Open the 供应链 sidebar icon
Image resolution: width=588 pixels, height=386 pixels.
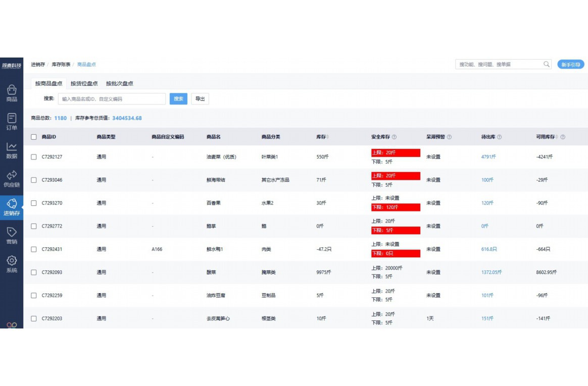(12, 176)
